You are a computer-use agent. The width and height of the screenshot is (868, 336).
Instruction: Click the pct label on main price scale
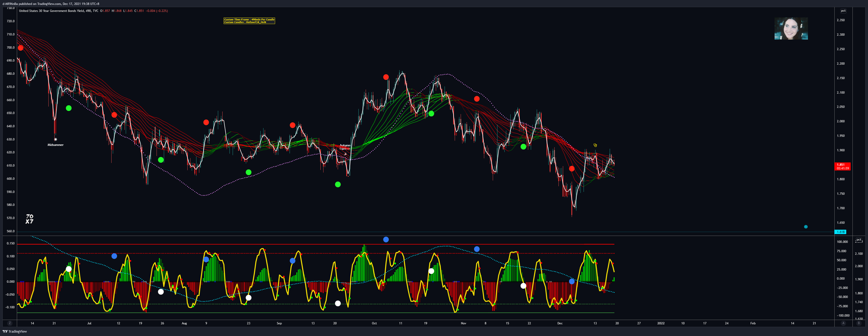pos(843,11)
